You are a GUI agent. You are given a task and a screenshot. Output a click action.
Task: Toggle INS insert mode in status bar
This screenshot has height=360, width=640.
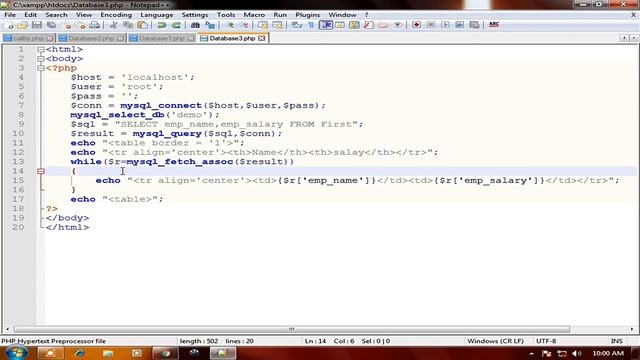point(616,341)
